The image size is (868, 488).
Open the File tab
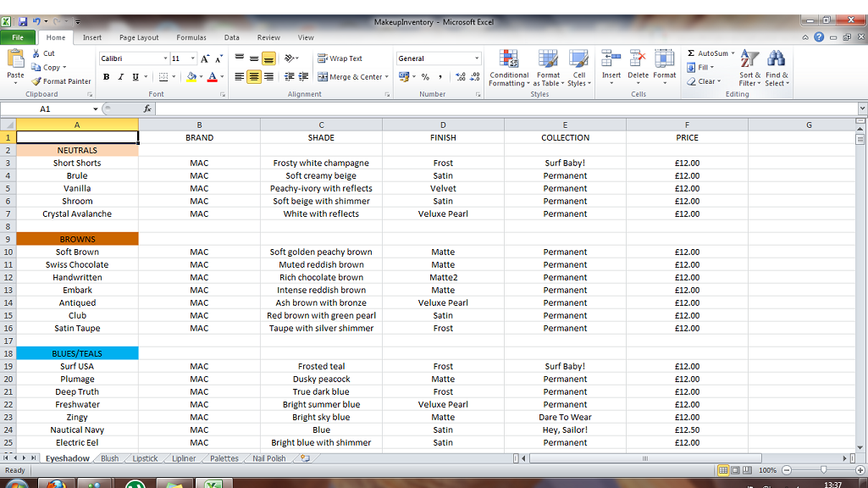point(18,37)
